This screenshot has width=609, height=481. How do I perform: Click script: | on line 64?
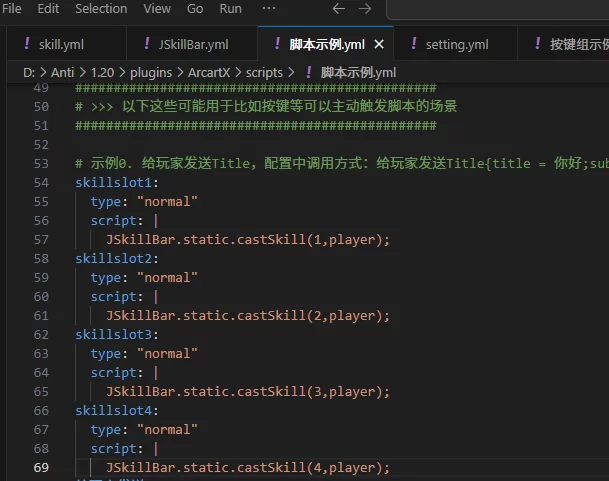pos(124,373)
